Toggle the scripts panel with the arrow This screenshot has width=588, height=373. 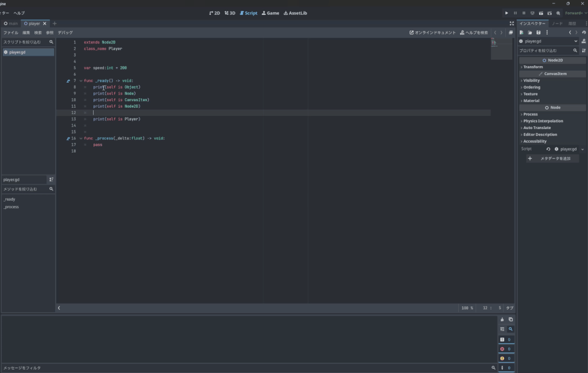click(59, 308)
